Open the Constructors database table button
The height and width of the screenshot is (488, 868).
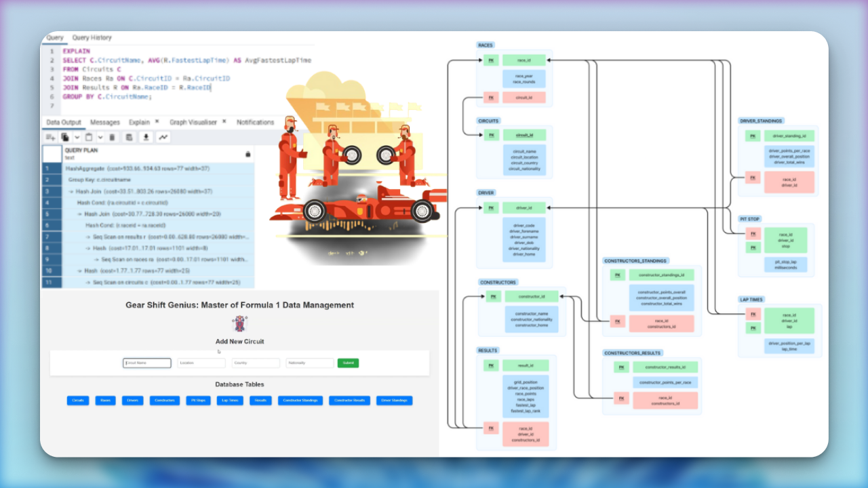[x=165, y=401]
